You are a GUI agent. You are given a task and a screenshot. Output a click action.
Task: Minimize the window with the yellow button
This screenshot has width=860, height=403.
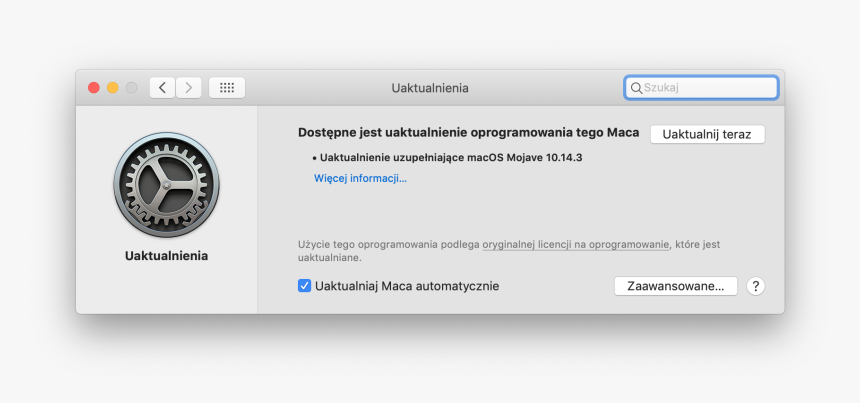point(112,88)
